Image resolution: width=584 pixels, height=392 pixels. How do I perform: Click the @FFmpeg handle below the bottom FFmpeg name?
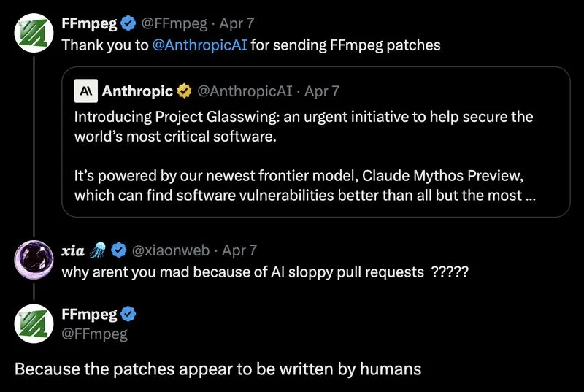click(94, 334)
